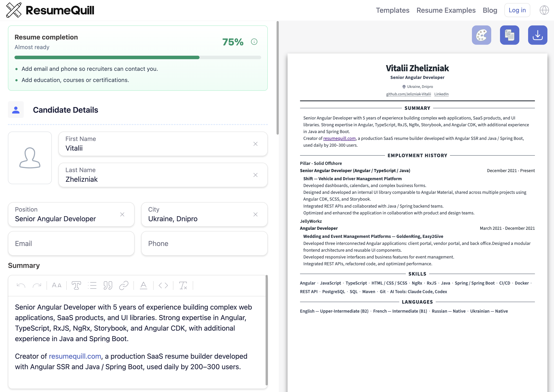Click EMPLOYMENT HISTORY heading in preview
This screenshot has height=392, width=554.
click(417, 155)
